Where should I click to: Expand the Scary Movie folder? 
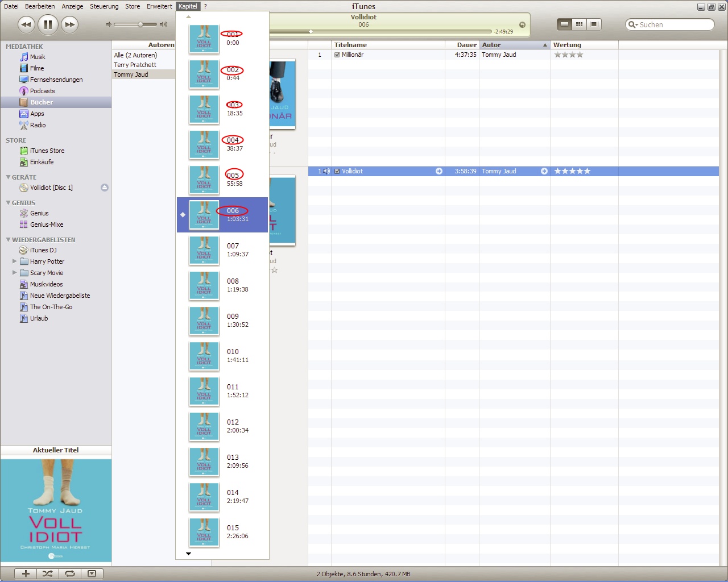(x=15, y=273)
